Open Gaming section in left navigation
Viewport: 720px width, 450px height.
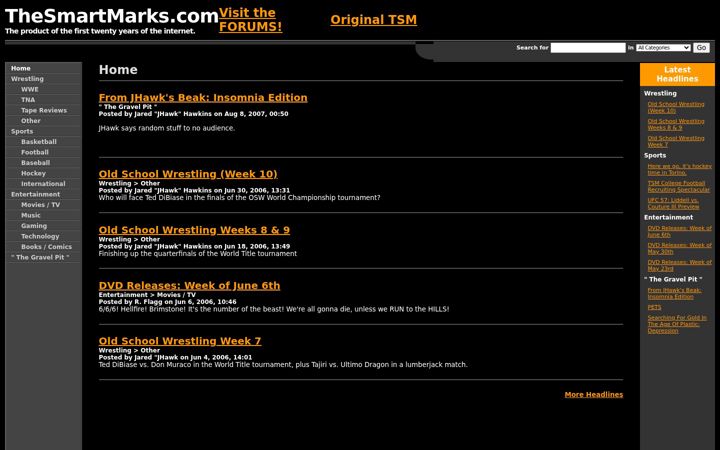(x=34, y=226)
